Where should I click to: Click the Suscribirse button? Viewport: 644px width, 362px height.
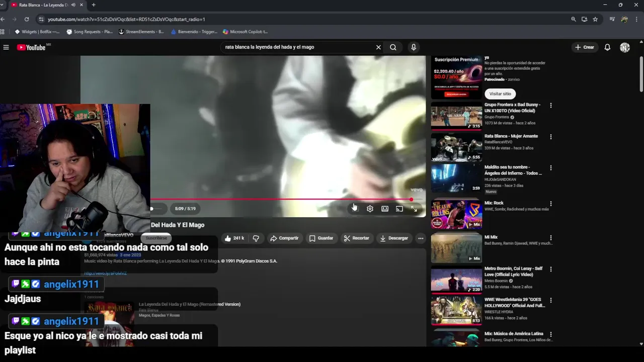[156, 238]
